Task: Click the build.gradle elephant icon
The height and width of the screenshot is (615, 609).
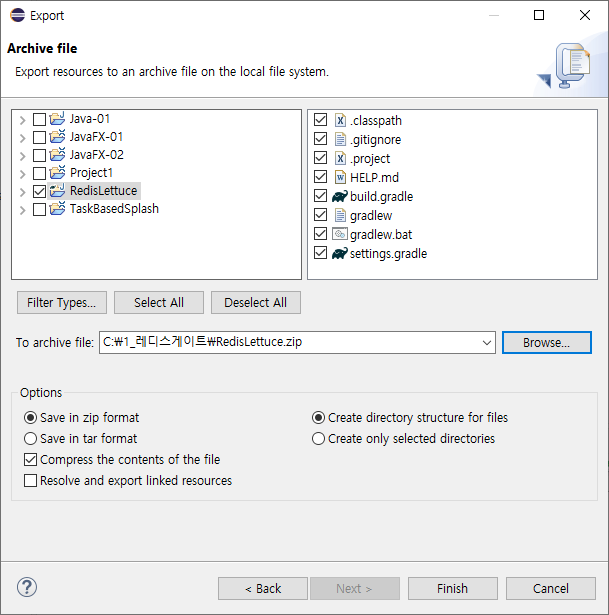Action: (339, 197)
